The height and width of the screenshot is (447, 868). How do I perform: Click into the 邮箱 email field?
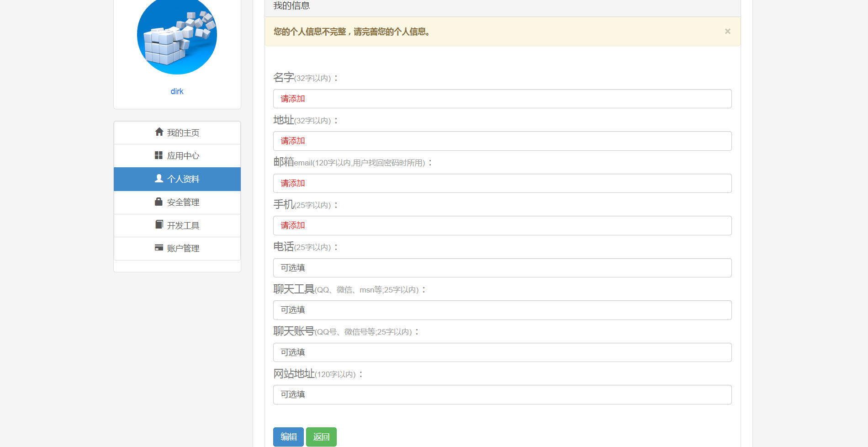[x=502, y=183]
